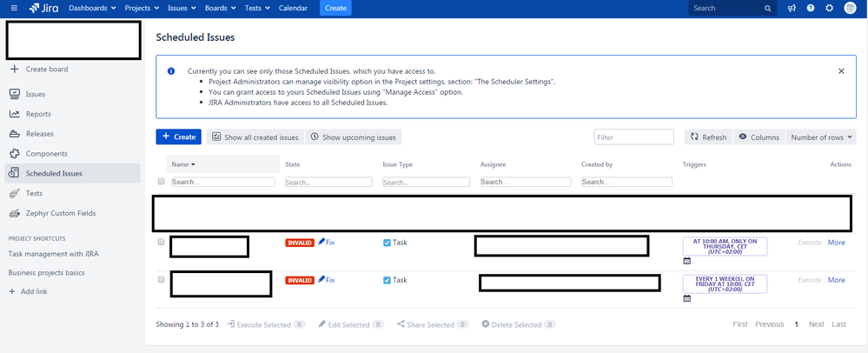Click the Zephyr Custom Fields icon
Image resolution: width=868 pixels, height=353 pixels.
coord(15,213)
